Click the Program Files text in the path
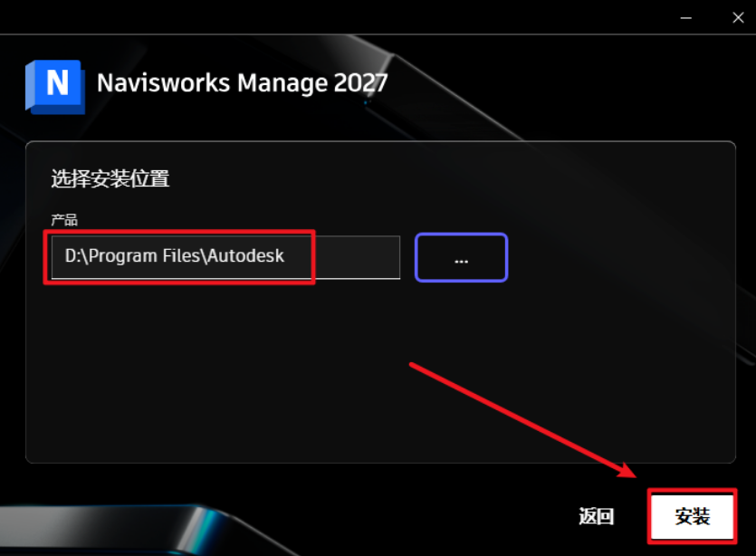Image resolution: width=756 pixels, height=556 pixels. click(144, 255)
